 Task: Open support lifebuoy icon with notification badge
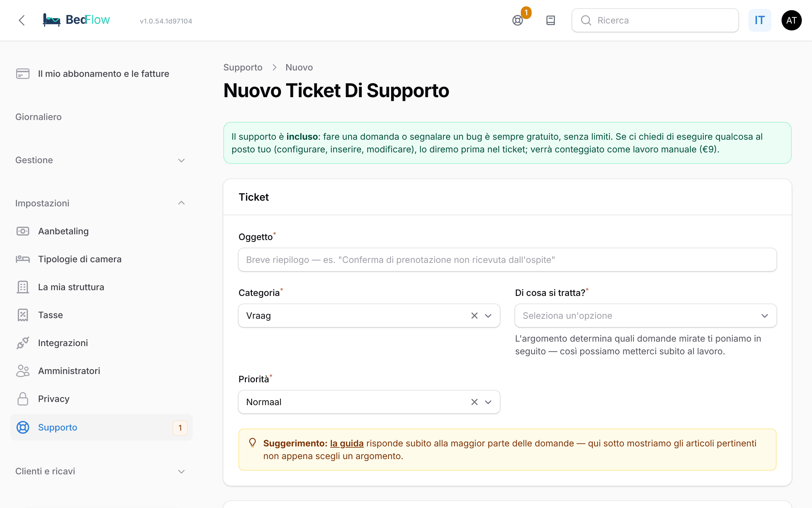518,21
